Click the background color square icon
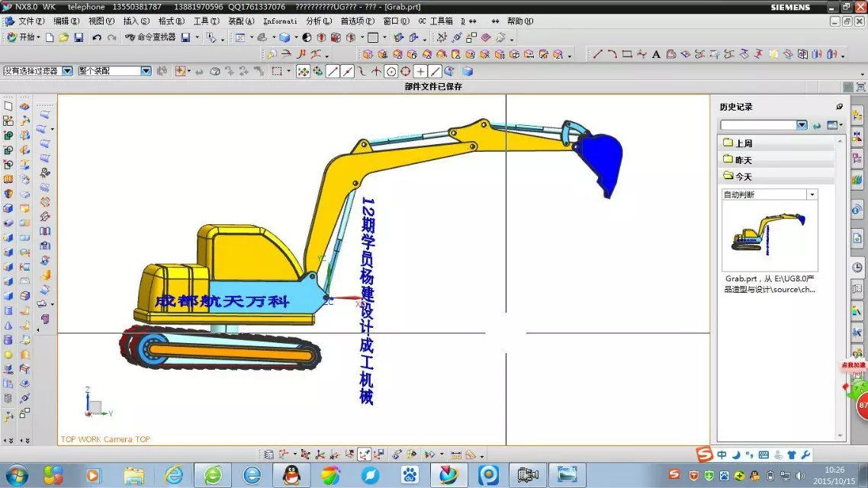The image size is (868, 488). [x=373, y=37]
